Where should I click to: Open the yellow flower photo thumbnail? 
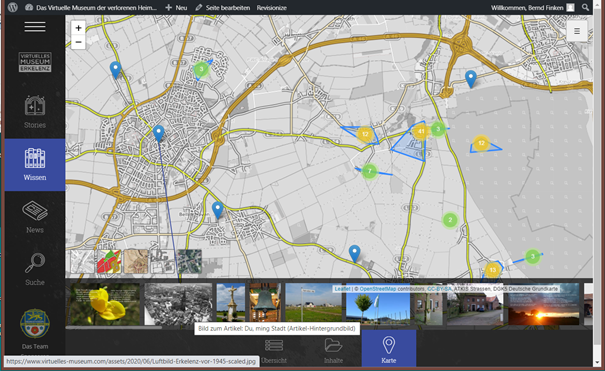coord(105,304)
